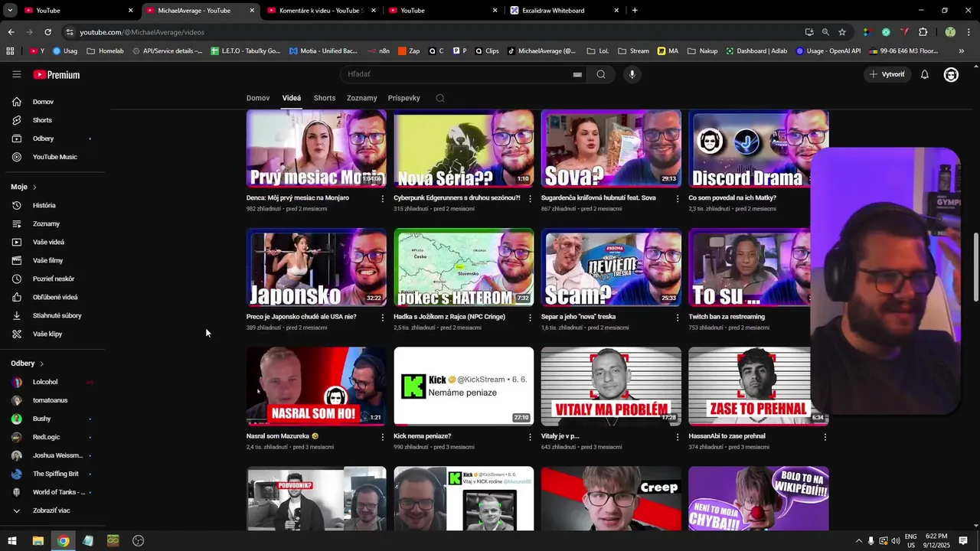Open the Japonsko video thumbnail
This screenshot has height=551, width=980.
pos(316,267)
